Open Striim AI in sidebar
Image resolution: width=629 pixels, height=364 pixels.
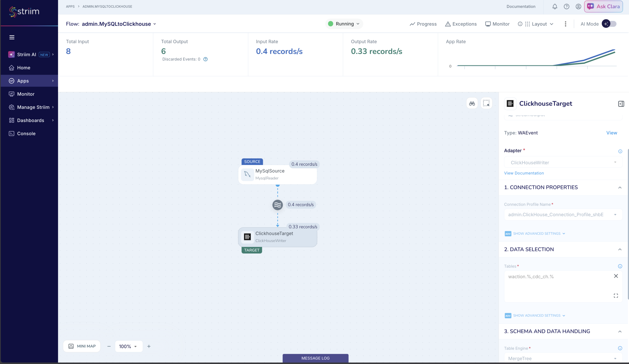(29, 54)
